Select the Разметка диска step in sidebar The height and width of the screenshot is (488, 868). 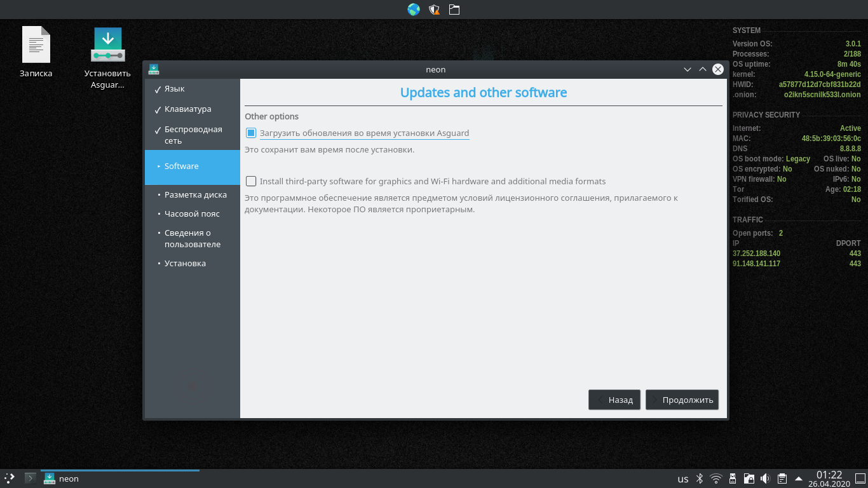[x=192, y=195]
